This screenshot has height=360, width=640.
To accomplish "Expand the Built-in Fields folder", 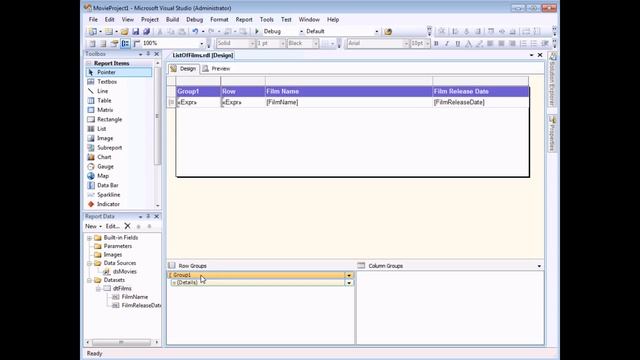I will 89,238.
